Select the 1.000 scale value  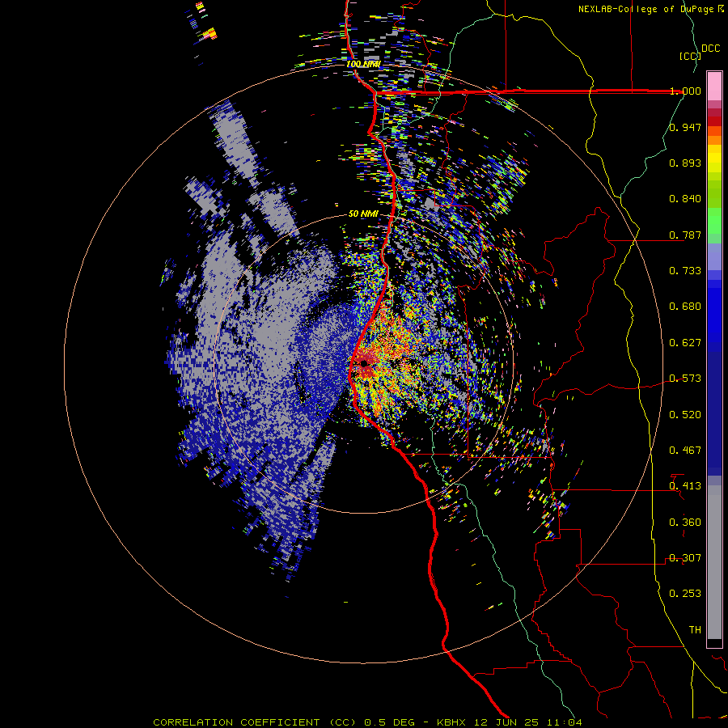(685, 91)
